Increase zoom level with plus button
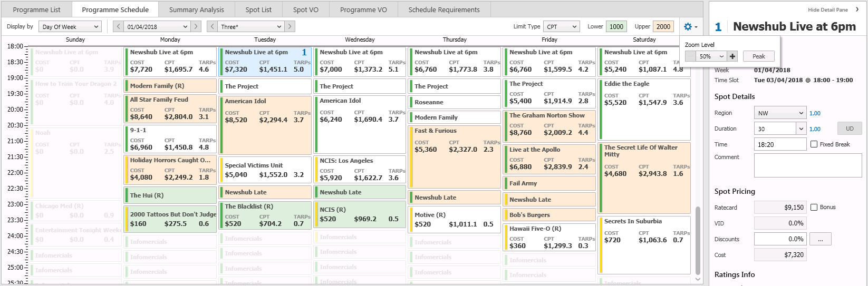Image resolution: width=868 pixels, height=286 pixels. pyautogui.click(x=732, y=56)
